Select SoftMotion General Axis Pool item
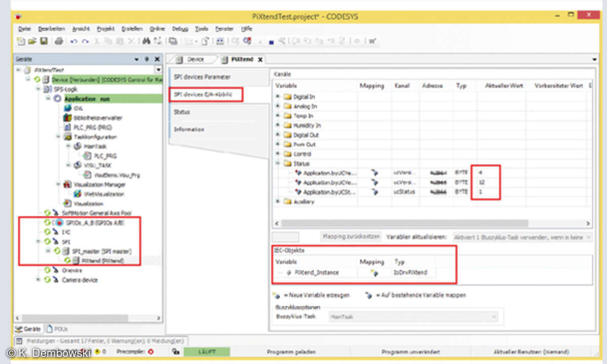Screen dimensions: 607x364 point(97,213)
